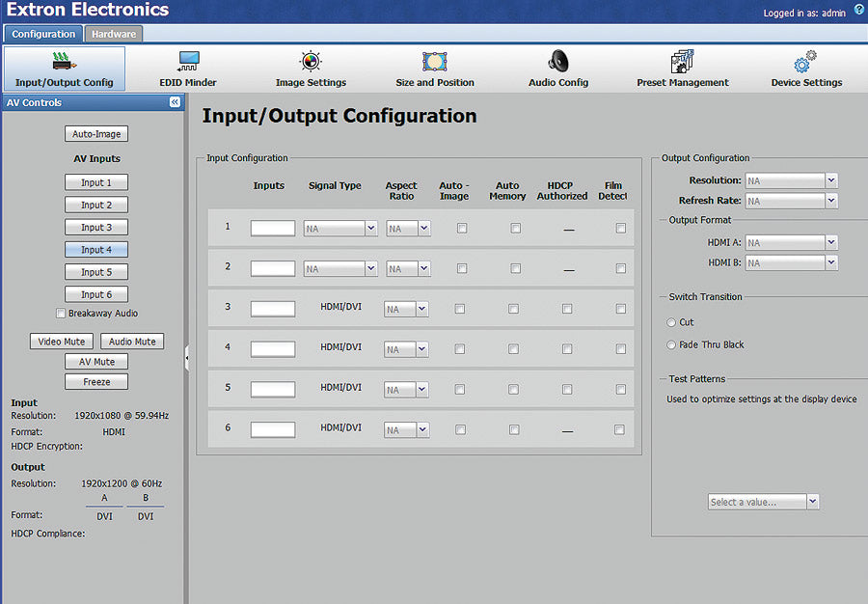Toggle Film Detect checkbox for input 4
Screen dimensions: 868x604
(620, 349)
